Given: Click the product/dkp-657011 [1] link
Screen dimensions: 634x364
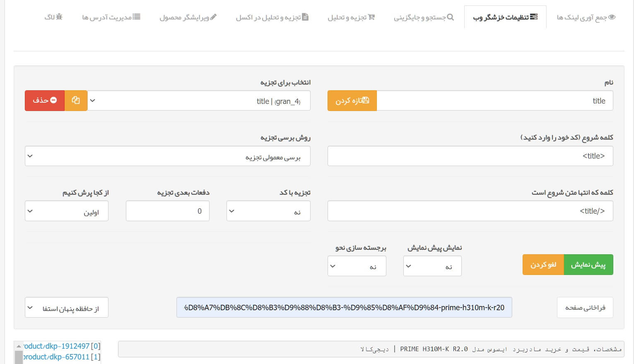Looking at the screenshot, I should click(61, 357).
